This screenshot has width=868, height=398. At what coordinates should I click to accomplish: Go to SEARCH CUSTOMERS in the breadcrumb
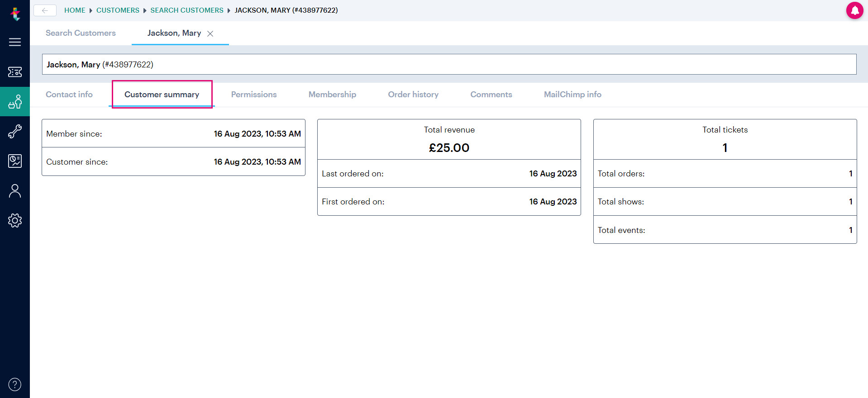point(187,10)
